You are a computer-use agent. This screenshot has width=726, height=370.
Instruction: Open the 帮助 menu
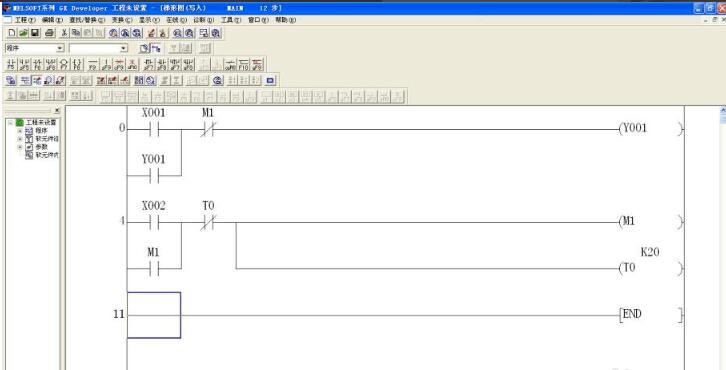285,20
